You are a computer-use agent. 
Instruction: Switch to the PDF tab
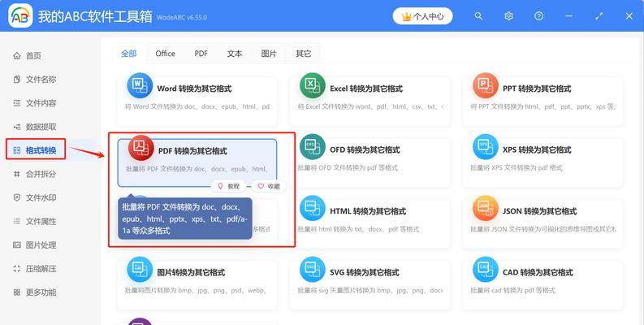point(201,54)
